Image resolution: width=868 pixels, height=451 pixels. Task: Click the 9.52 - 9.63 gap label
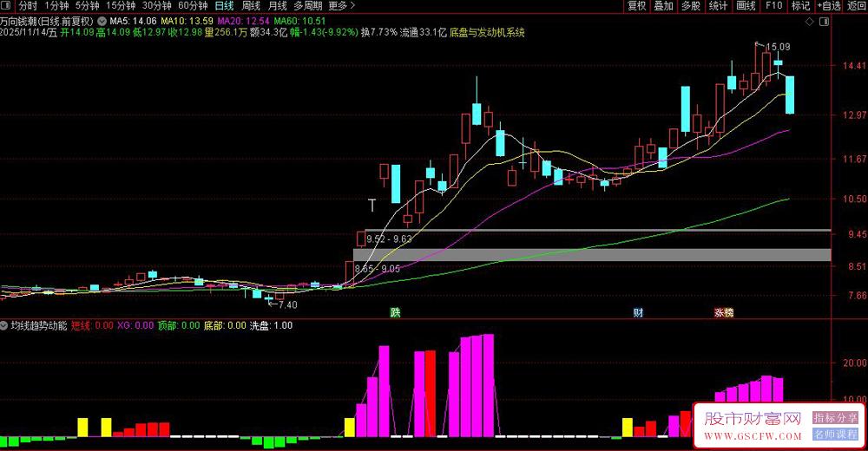click(x=389, y=239)
